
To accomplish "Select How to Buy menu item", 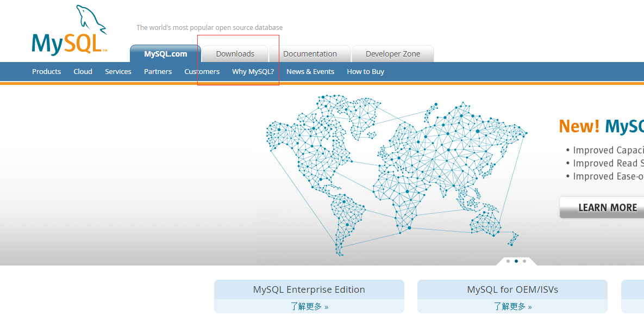I will pos(366,71).
